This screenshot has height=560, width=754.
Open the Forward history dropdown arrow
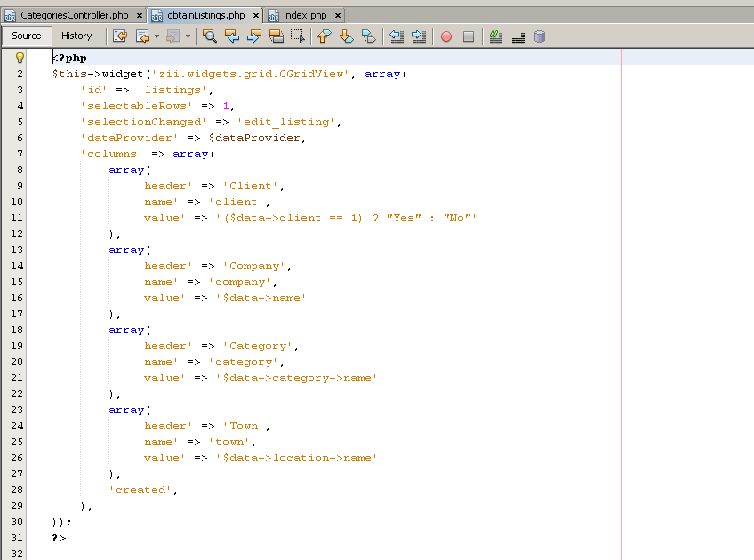188,36
